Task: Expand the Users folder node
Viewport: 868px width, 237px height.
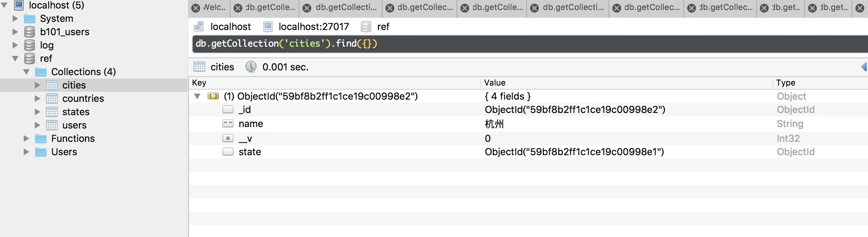Action: point(26,152)
